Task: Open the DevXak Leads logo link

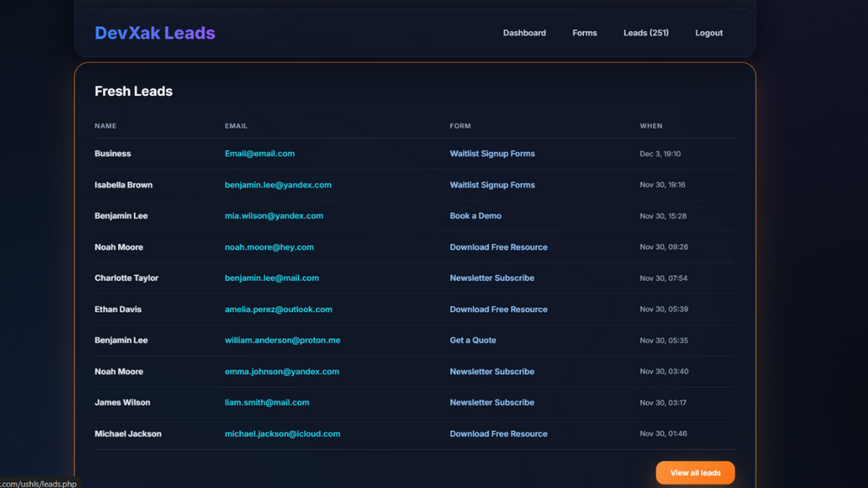Action: tap(155, 33)
